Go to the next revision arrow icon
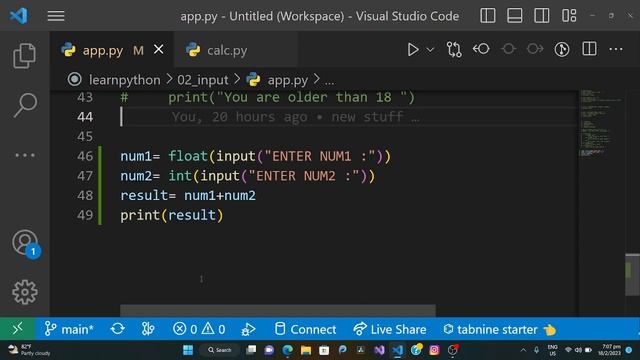This screenshot has width=640, height=360. tap(535, 49)
